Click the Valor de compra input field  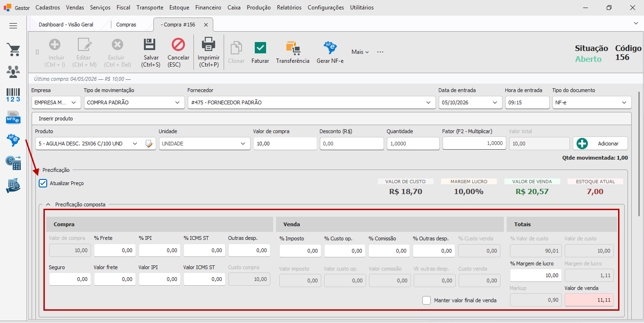[285, 144]
